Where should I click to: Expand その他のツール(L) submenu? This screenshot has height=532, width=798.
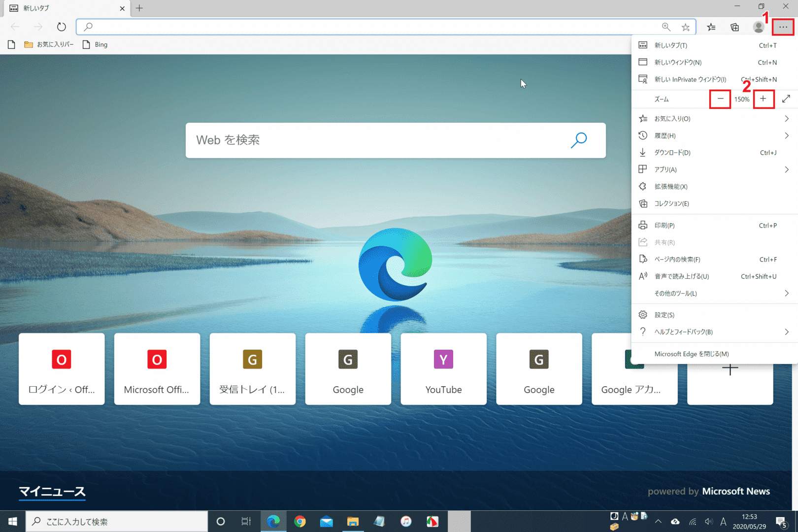click(714, 294)
